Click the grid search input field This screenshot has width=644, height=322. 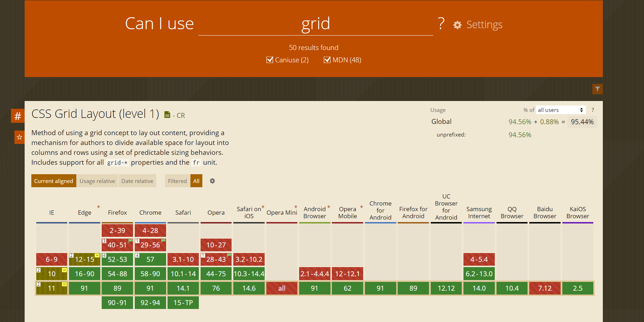[x=316, y=24]
